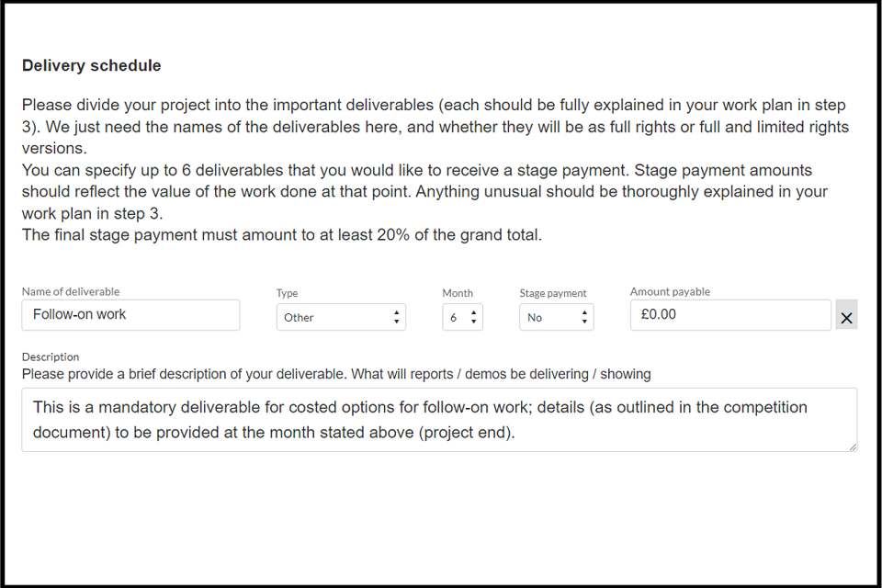The image size is (882, 588).
Task: Focus the Name of deliverable field
Action: pyautogui.click(x=130, y=315)
